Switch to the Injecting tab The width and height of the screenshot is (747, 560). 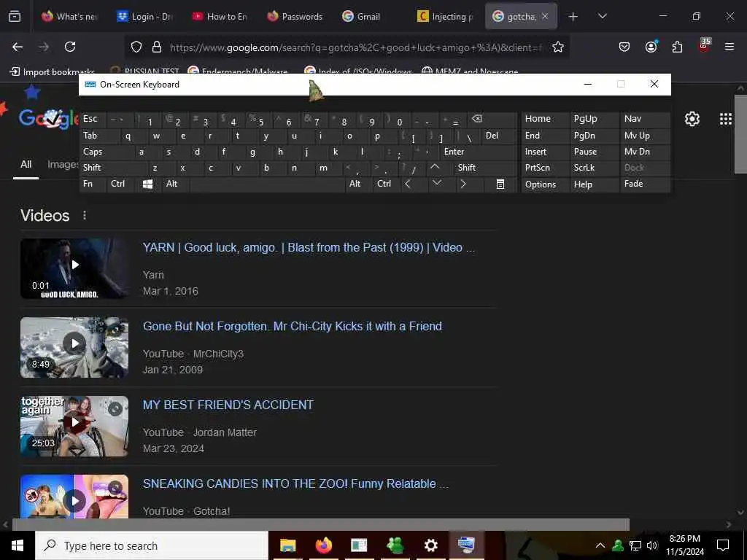click(446, 16)
